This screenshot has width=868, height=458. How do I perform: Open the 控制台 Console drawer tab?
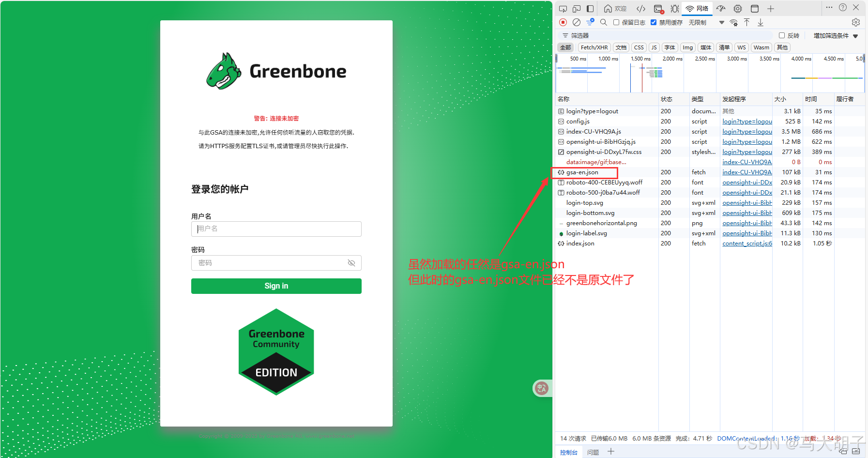click(x=569, y=452)
